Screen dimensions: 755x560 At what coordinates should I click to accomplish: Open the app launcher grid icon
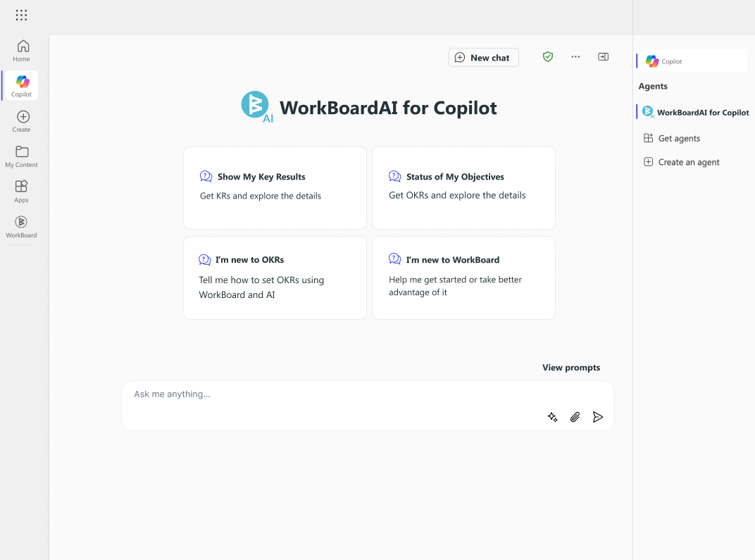[x=21, y=15]
